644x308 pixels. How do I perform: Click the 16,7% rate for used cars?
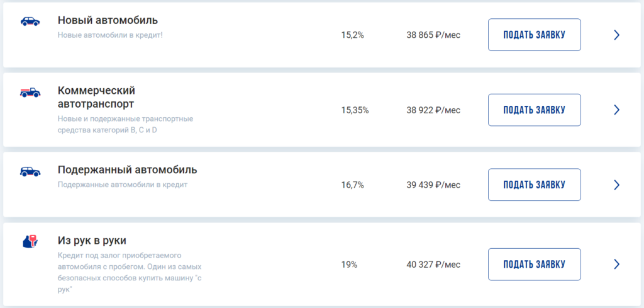coord(352,185)
